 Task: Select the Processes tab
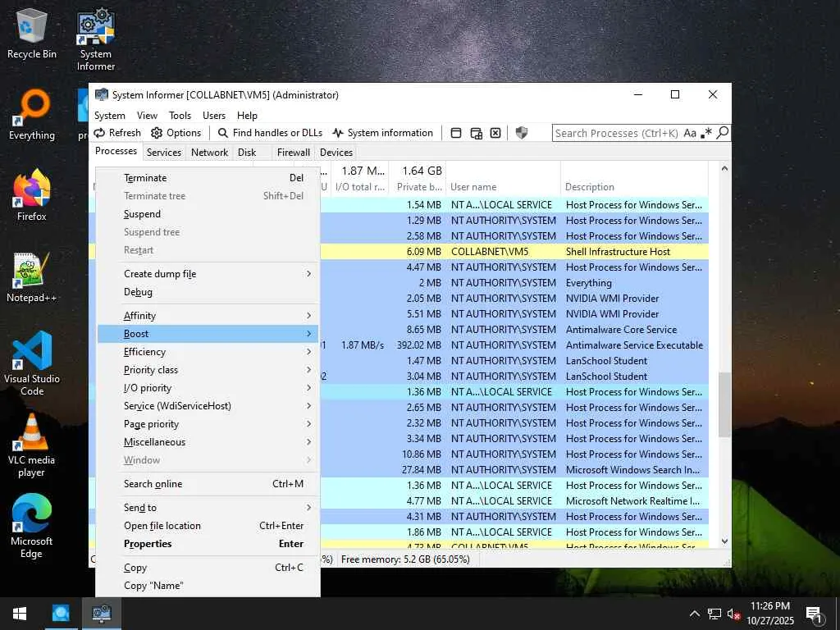(x=116, y=151)
